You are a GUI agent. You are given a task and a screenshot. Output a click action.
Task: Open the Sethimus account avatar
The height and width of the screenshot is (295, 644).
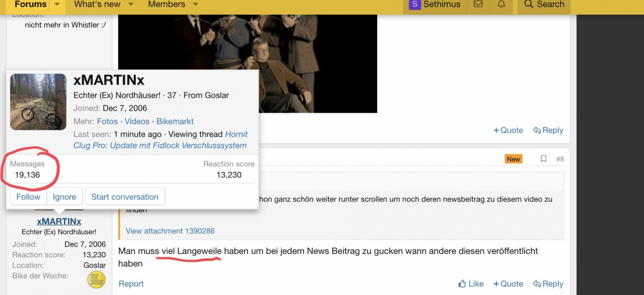(x=414, y=4)
